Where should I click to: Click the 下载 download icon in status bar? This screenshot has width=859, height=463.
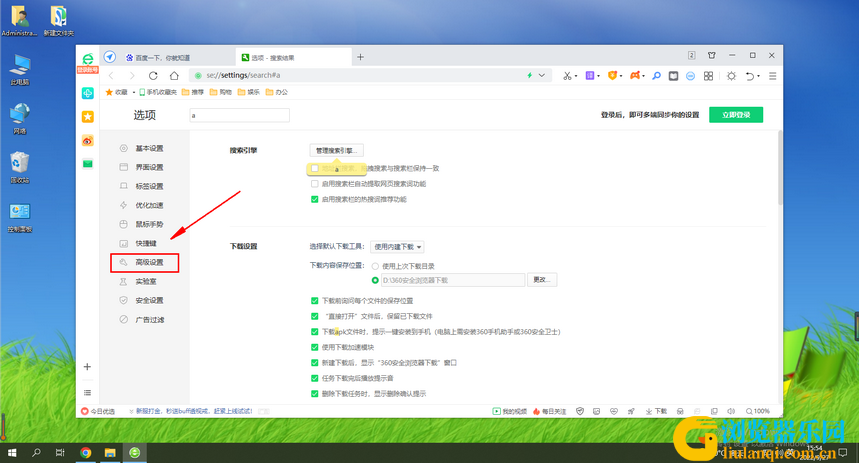pos(656,411)
